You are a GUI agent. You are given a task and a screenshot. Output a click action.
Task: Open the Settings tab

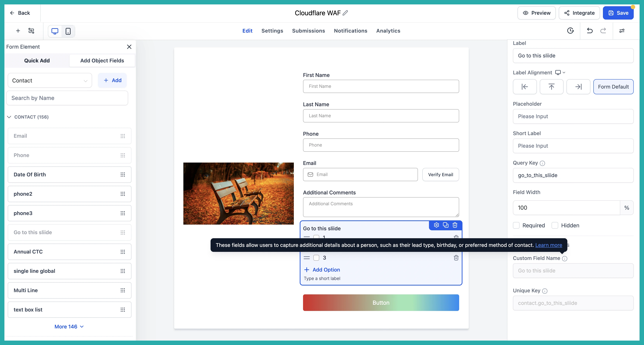pos(272,31)
